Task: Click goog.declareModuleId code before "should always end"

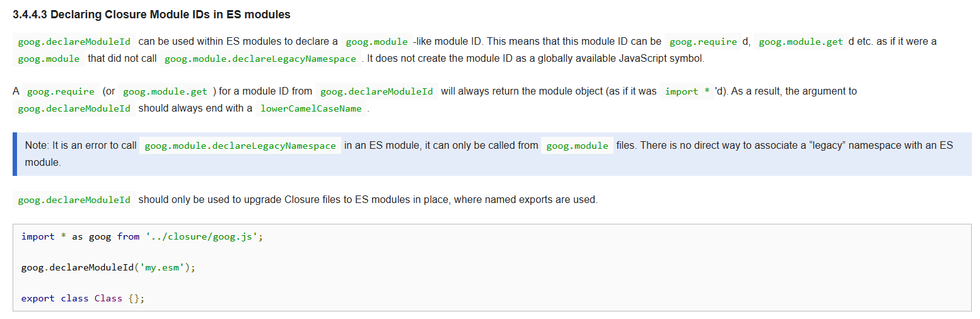Action: pyautogui.click(x=74, y=108)
